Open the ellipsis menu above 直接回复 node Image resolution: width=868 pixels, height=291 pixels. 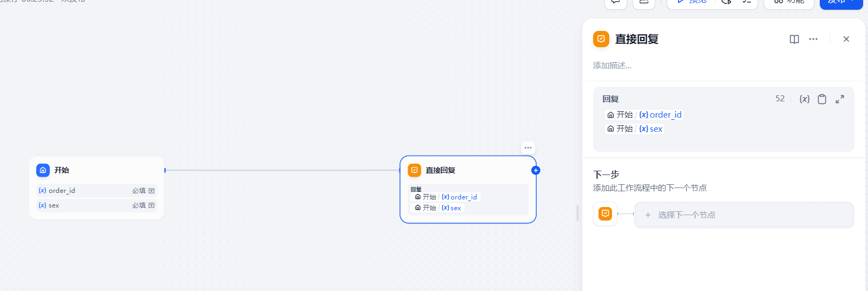coord(528,147)
